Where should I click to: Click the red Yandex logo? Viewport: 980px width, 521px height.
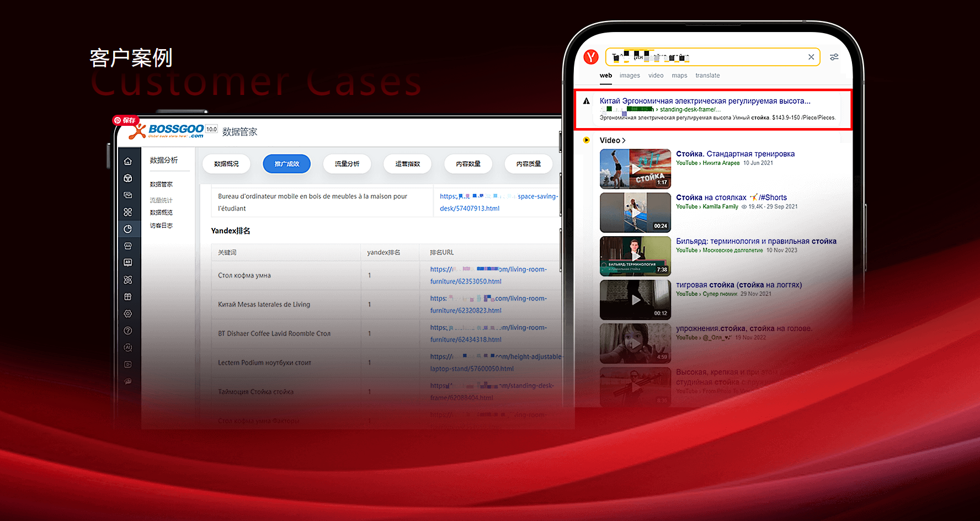[591, 57]
